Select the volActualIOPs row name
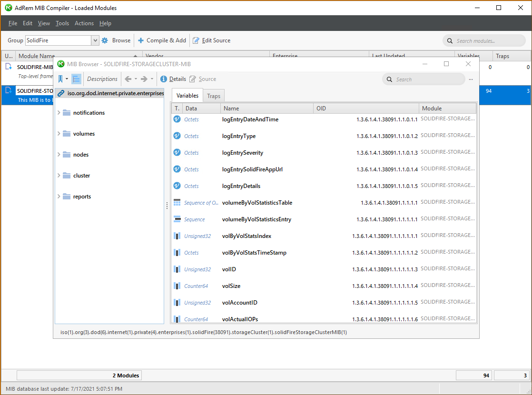The height and width of the screenshot is (395, 532). (x=240, y=319)
